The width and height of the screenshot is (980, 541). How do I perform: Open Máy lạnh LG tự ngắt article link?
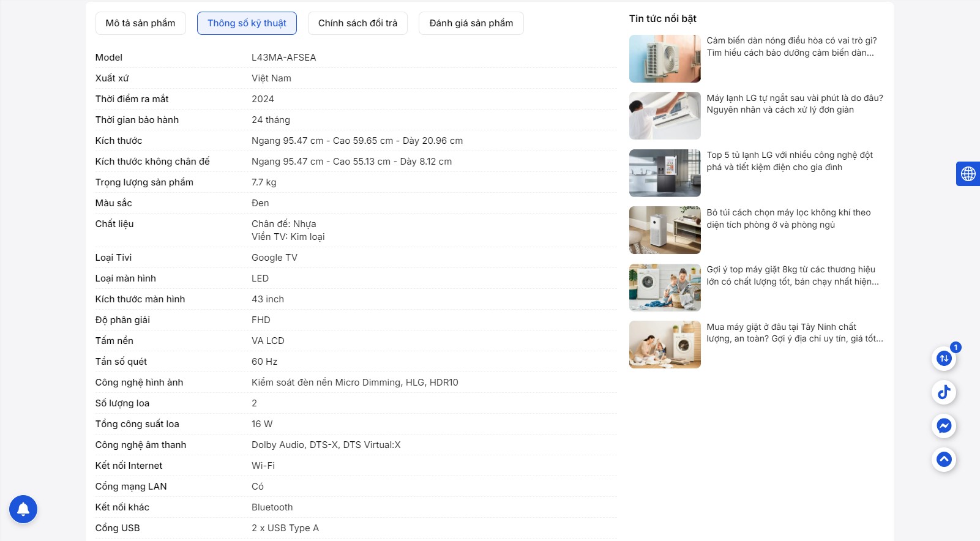click(x=795, y=104)
